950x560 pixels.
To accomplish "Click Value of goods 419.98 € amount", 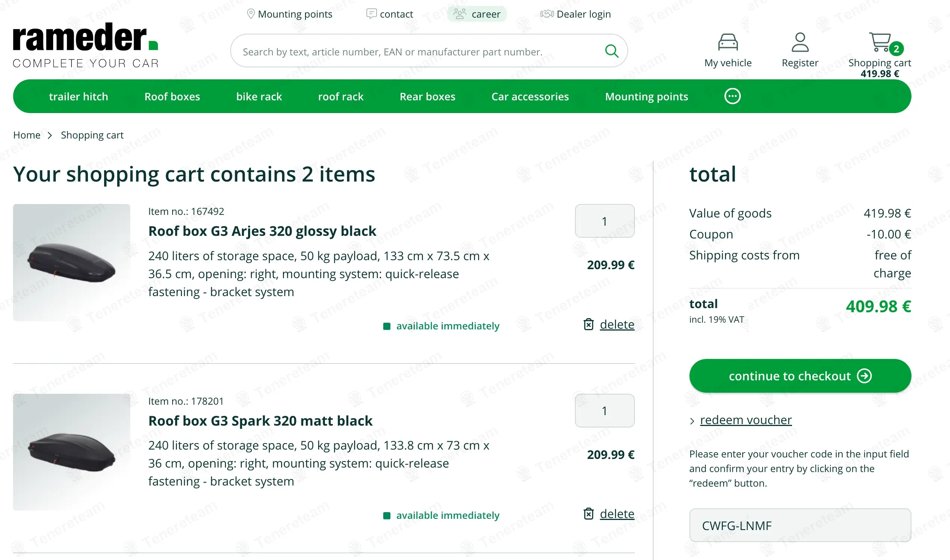I will click(x=887, y=213).
